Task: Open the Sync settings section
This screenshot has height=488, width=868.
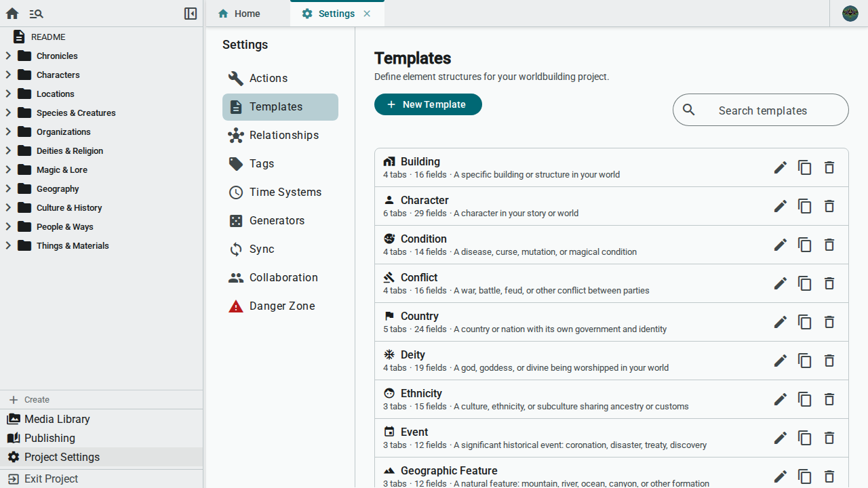Action: [280, 249]
